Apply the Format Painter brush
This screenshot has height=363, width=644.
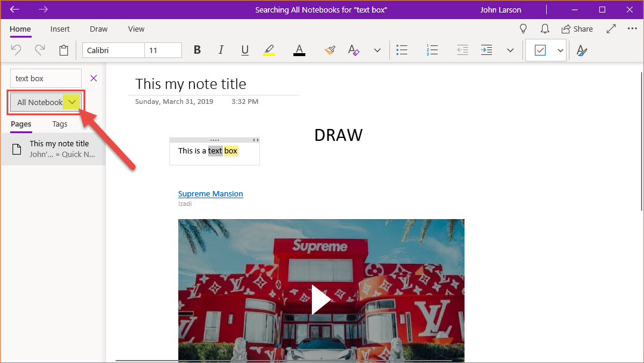[x=330, y=51]
